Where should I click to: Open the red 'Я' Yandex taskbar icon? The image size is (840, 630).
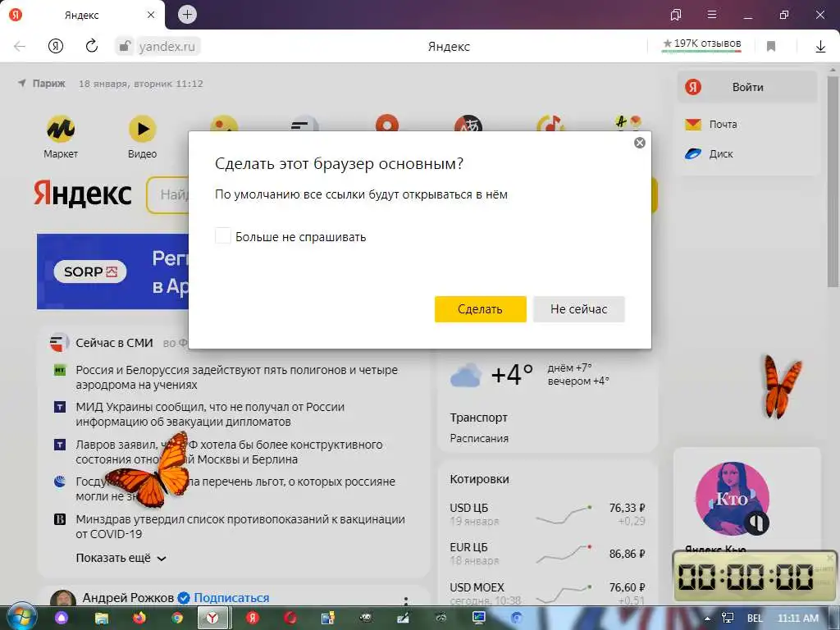tap(253, 619)
